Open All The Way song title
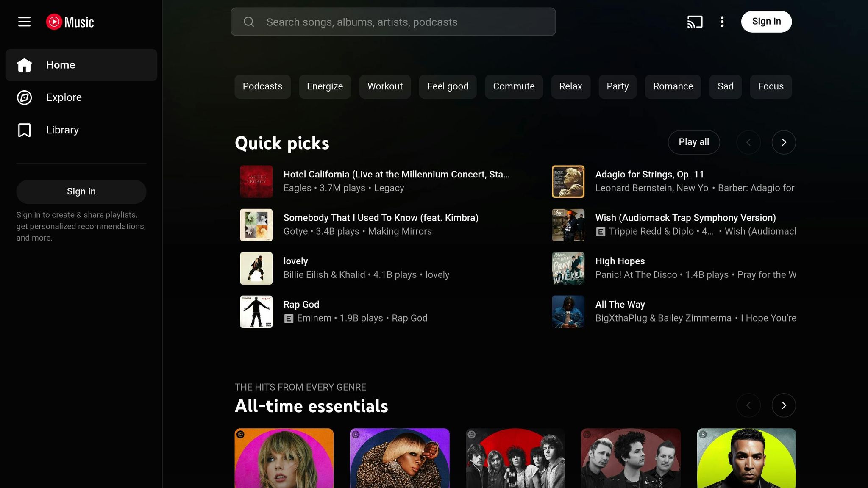868x488 pixels. click(620, 305)
